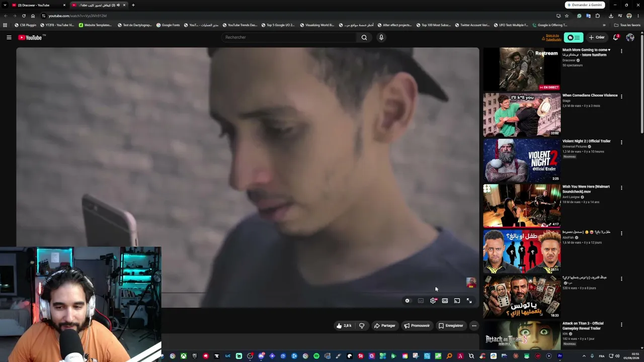The image size is (644, 362).
Task: Toggle subtitles in the video player
Action: (x=421, y=301)
